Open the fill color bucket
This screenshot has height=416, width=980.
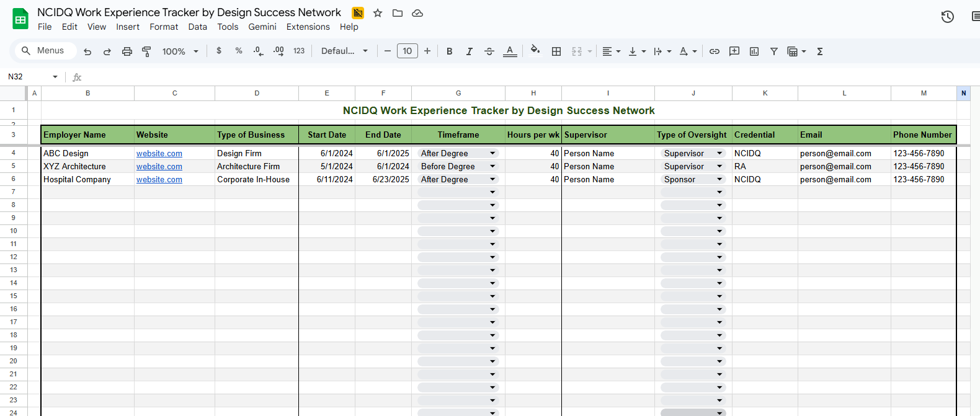click(x=535, y=50)
